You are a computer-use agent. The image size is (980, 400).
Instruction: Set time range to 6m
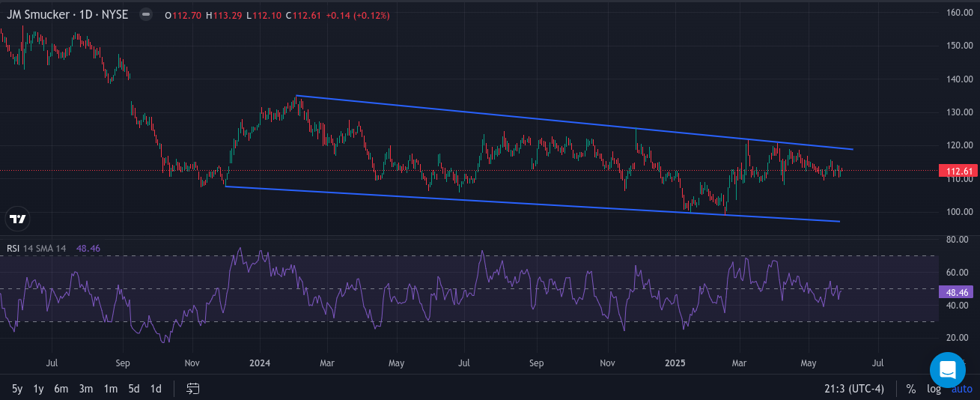[61, 389]
